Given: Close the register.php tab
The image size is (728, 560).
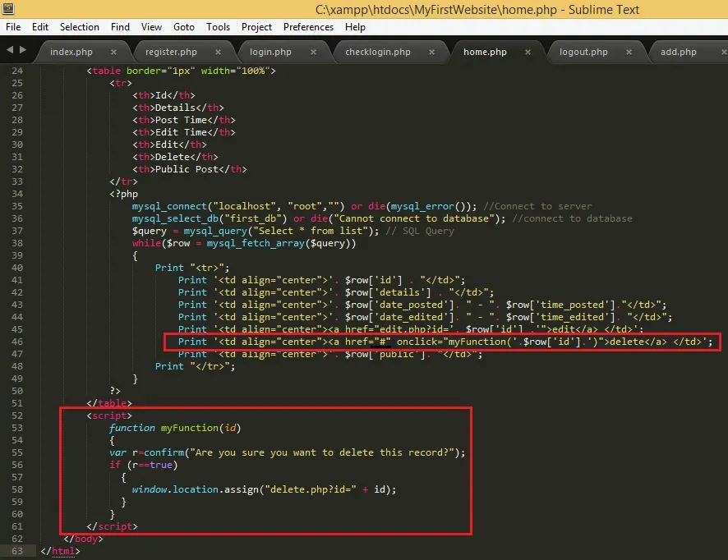Looking at the screenshot, I should pos(219,52).
